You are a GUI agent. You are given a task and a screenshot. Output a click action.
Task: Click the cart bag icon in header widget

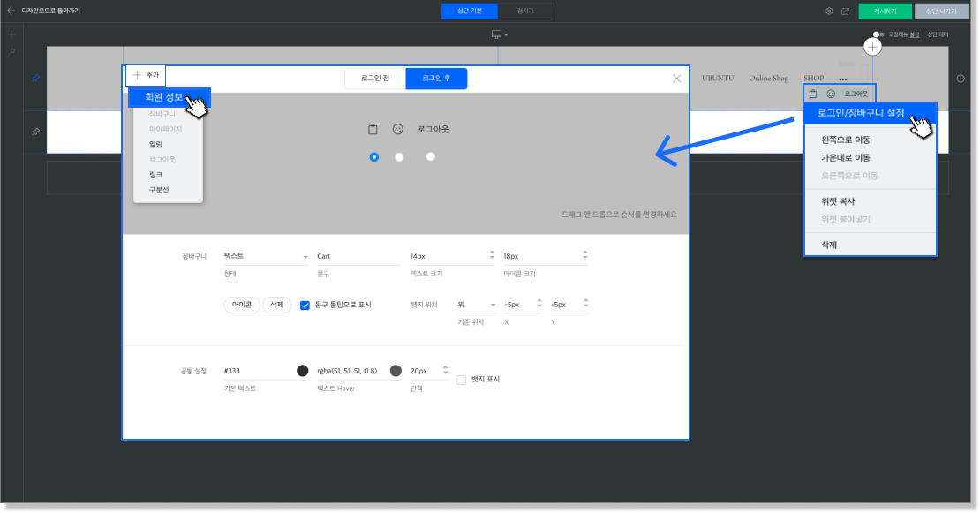click(x=813, y=94)
